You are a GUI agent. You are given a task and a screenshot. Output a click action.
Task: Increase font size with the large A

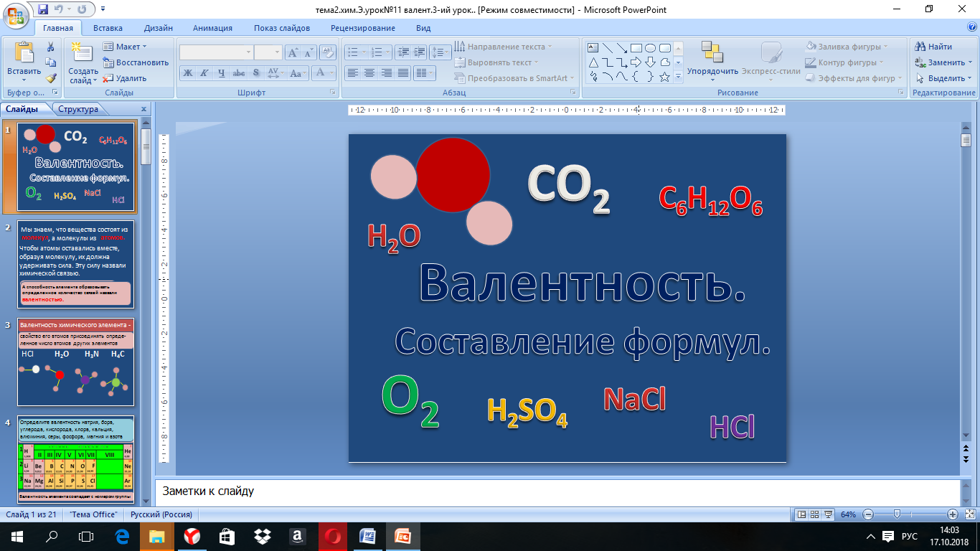293,52
